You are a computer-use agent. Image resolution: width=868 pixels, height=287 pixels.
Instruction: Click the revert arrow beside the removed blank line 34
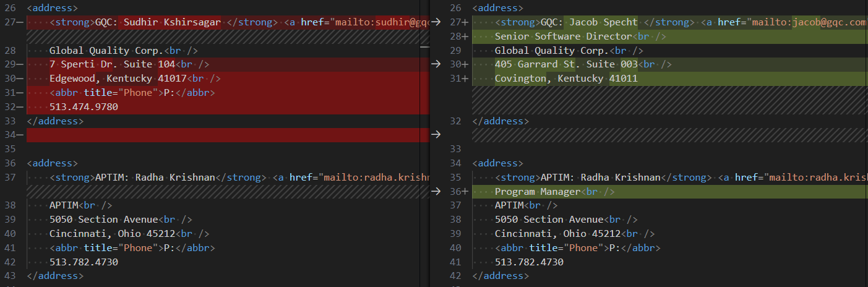[436, 135]
